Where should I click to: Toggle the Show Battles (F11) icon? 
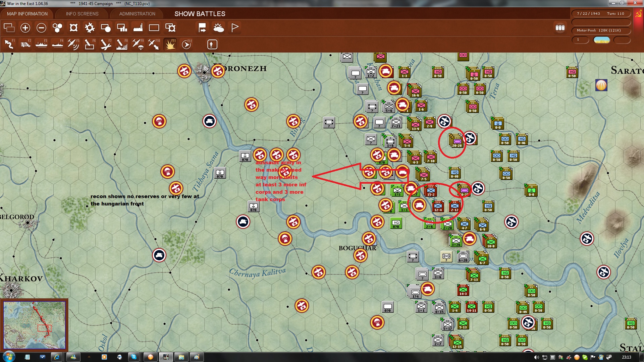click(170, 44)
